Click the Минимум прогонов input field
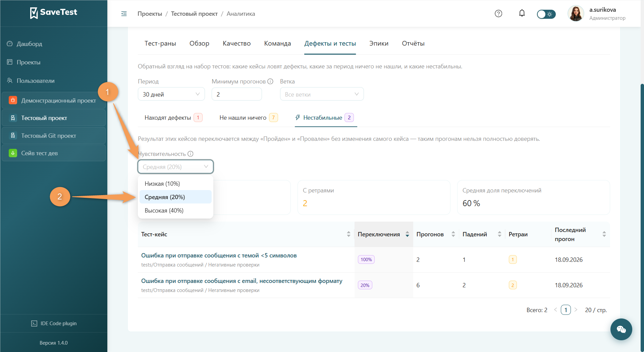The width and height of the screenshot is (644, 352). [x=237, y=94]
